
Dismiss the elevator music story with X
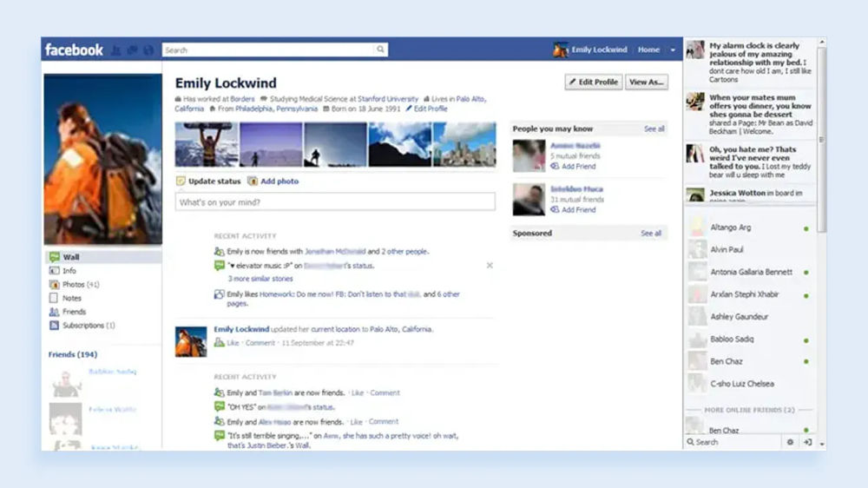click(490, 266)
